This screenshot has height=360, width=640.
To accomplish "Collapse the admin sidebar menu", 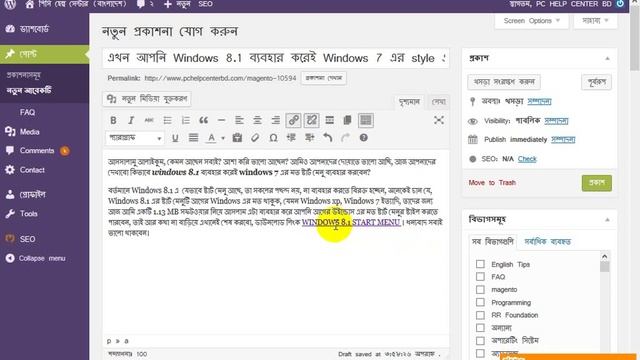I will (x=36, y=258).
